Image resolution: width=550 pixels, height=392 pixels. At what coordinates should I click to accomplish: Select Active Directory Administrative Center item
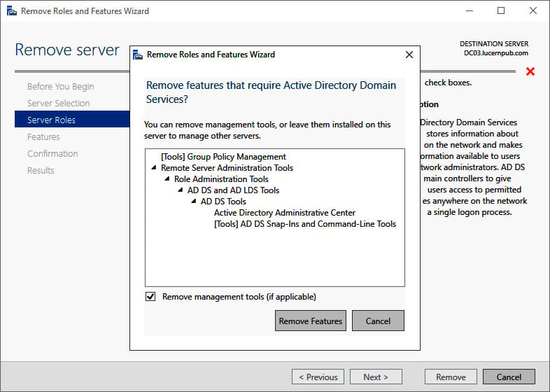(285, 213)
